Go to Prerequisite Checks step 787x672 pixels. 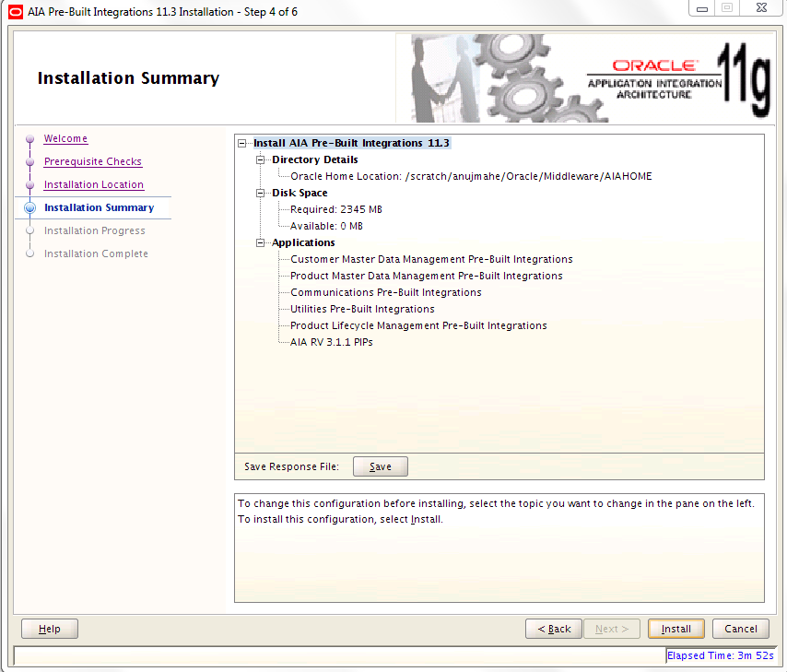[93, 161]
